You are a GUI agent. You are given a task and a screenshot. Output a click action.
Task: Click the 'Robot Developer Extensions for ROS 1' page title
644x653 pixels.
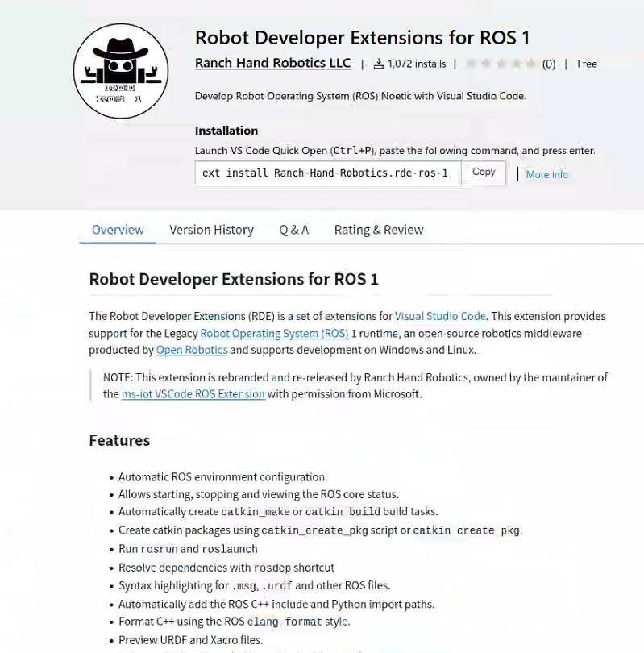pos(362,37)
